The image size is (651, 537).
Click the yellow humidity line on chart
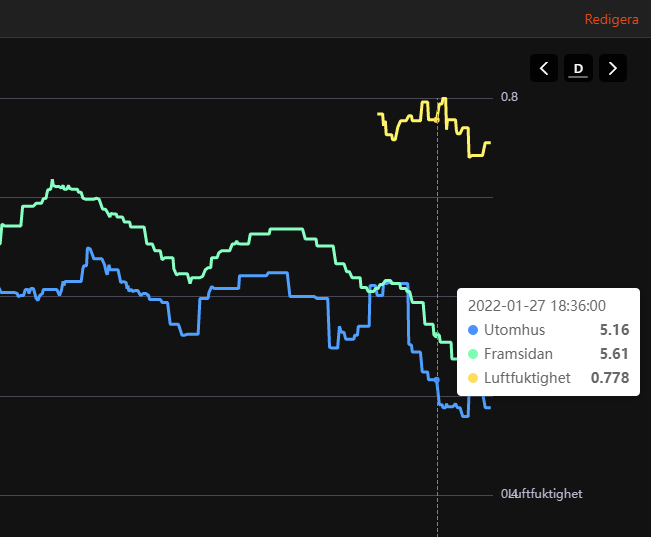[410, 119]
